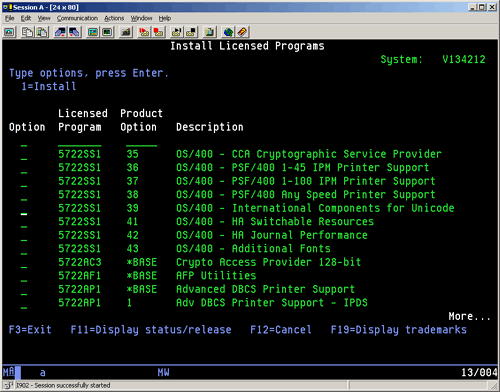Click licensed program 5722AF1
The width and height of the screenshot is (500, 392).
[x=80, y=276]
